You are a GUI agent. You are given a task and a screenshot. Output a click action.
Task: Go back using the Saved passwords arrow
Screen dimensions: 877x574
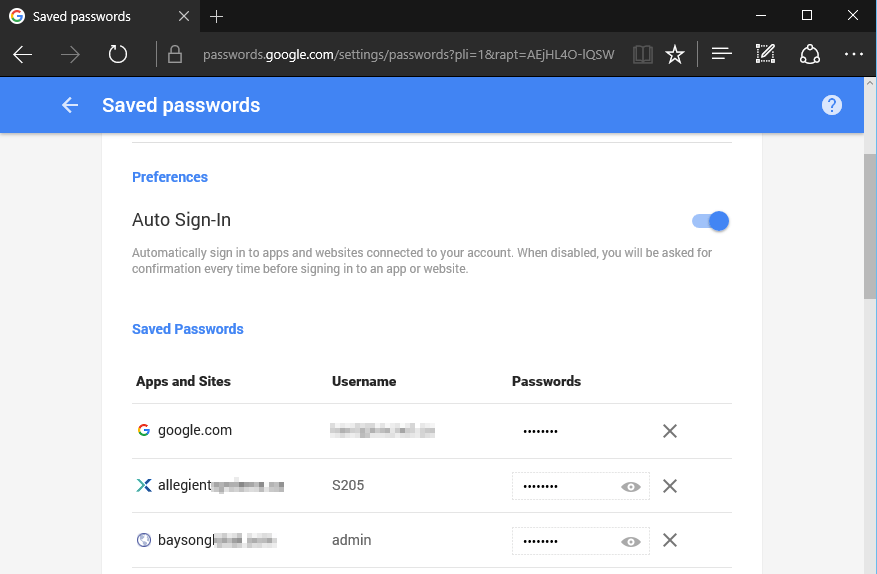[x=69, y=105]
